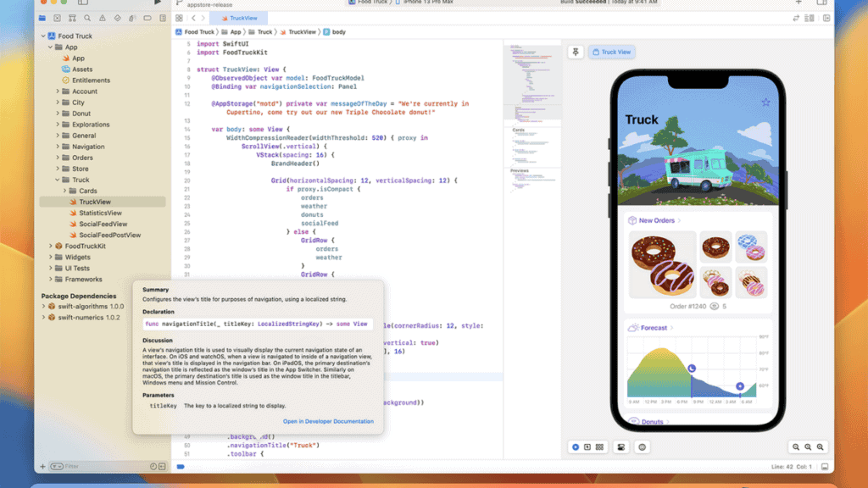Open editor options lines icon
Screen dimensions: 868x488
[x=810, y=19]
